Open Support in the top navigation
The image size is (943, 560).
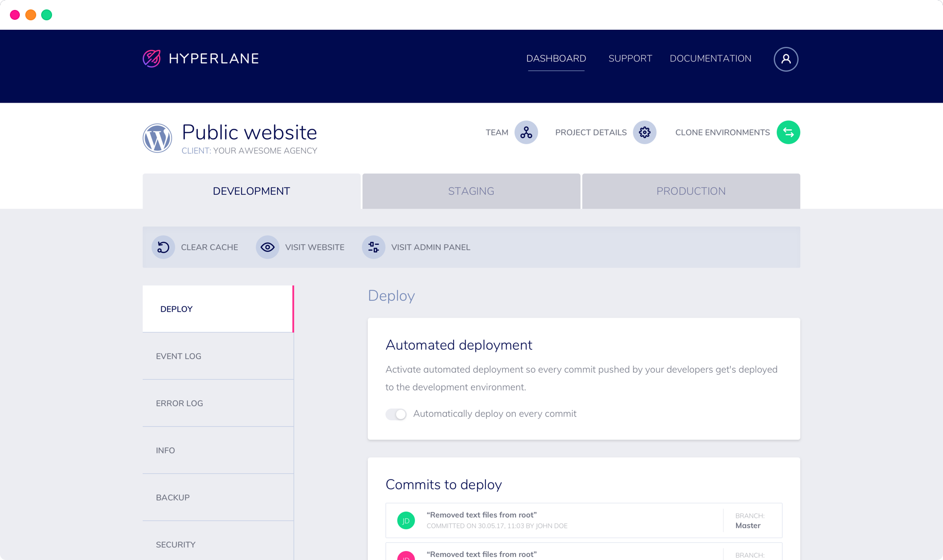click(x=630, y=58)
